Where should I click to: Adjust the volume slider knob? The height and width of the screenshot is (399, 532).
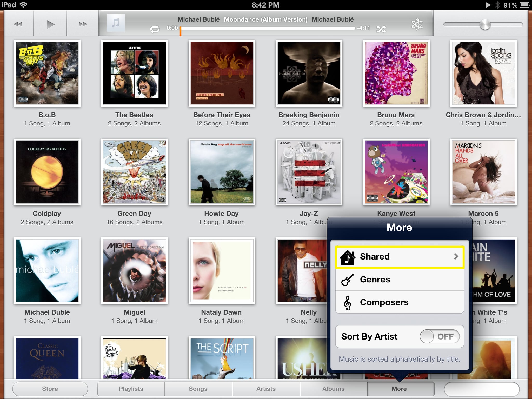tap(485, 24)
